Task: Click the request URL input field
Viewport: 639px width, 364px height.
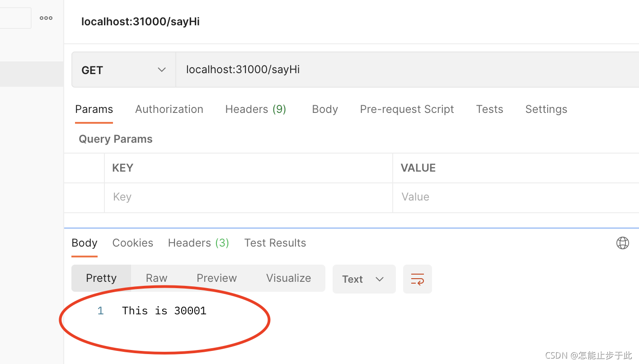Action: tap(407, 70)
